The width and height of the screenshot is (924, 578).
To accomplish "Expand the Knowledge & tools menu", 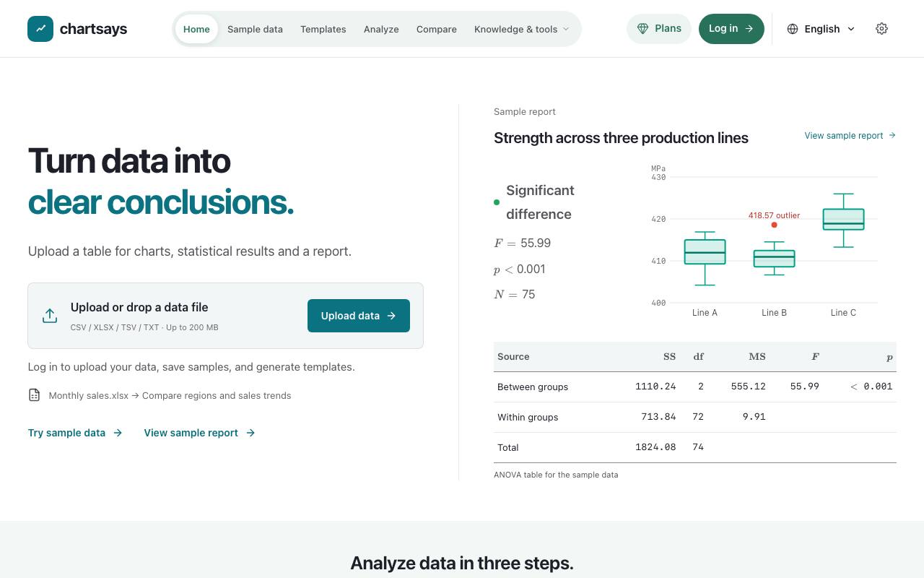I will (522, 29).
